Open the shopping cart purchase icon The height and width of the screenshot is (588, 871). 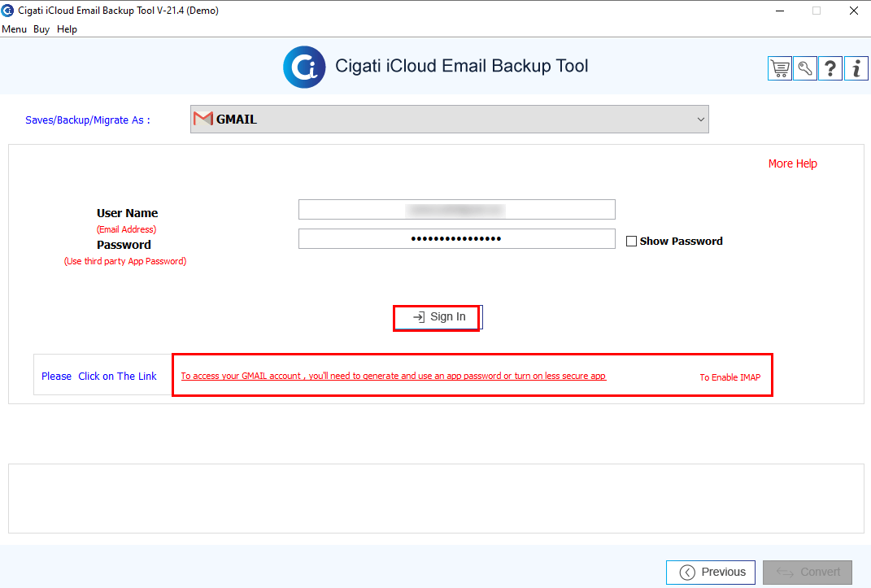point(779,69)
